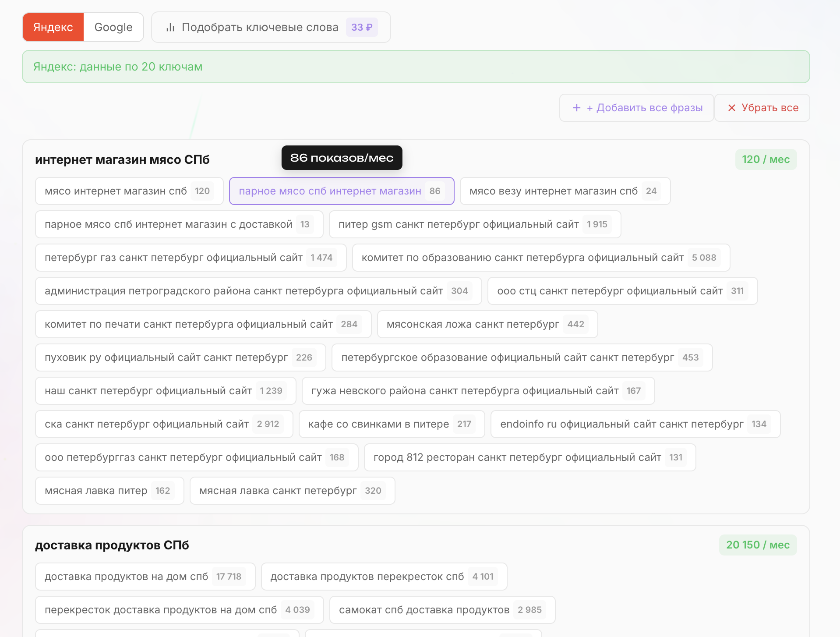Toggle phrase парное мясо спб интернет магазин с доставкой
The height and width of the screenshot is (637, 840).
click(179, 224)
